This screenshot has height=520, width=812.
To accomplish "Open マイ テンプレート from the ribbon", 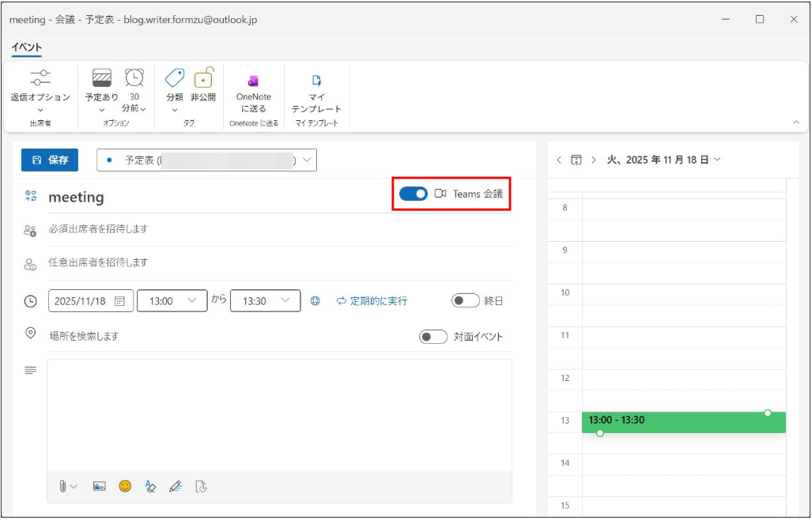I will pyautogui.click(x=316, y=81).
